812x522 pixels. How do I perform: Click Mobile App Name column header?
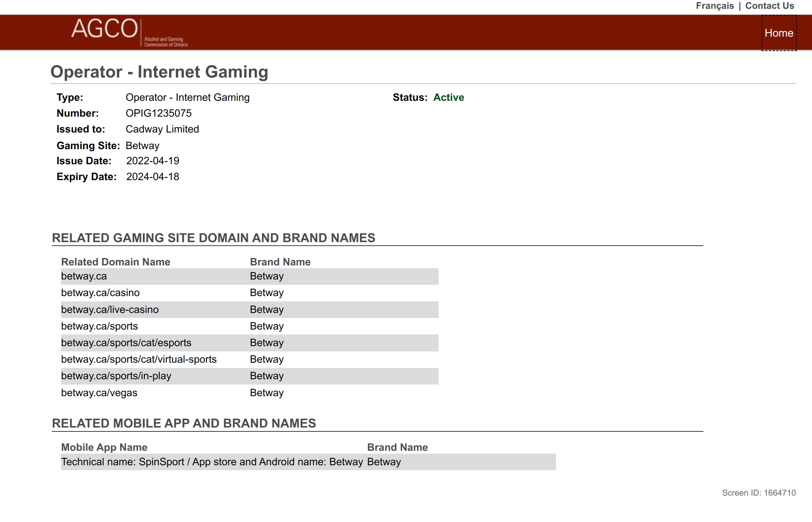click(104, 448)
